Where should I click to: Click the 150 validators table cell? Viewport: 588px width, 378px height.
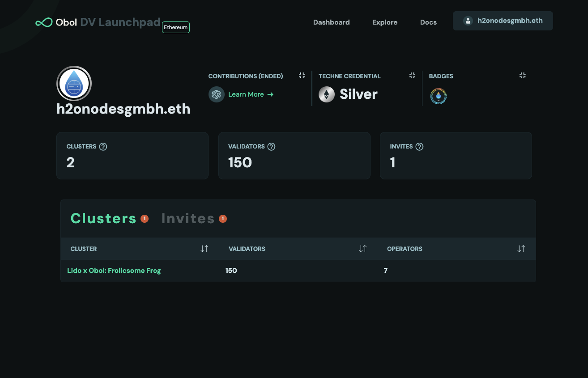231,271
